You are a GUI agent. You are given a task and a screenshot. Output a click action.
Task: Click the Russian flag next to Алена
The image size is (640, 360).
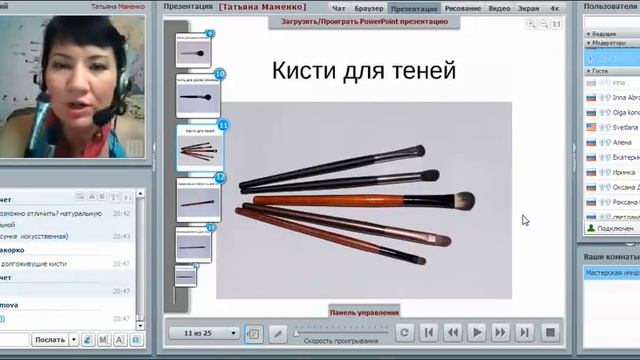pos(591,142)
